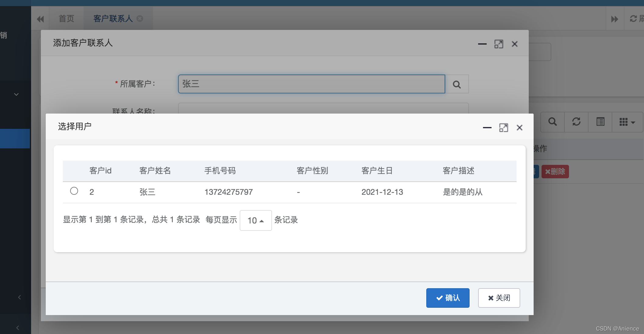This screenshot has height=334, width=644.
Task: Minimize the 选择用户 dialog
Action: 487,128
